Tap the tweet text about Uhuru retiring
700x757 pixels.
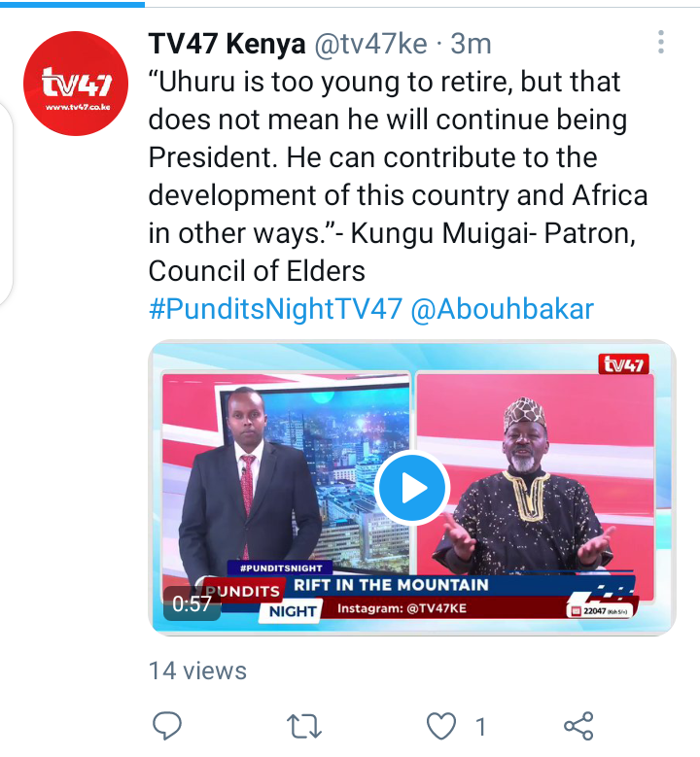click(x=398, y=176)
